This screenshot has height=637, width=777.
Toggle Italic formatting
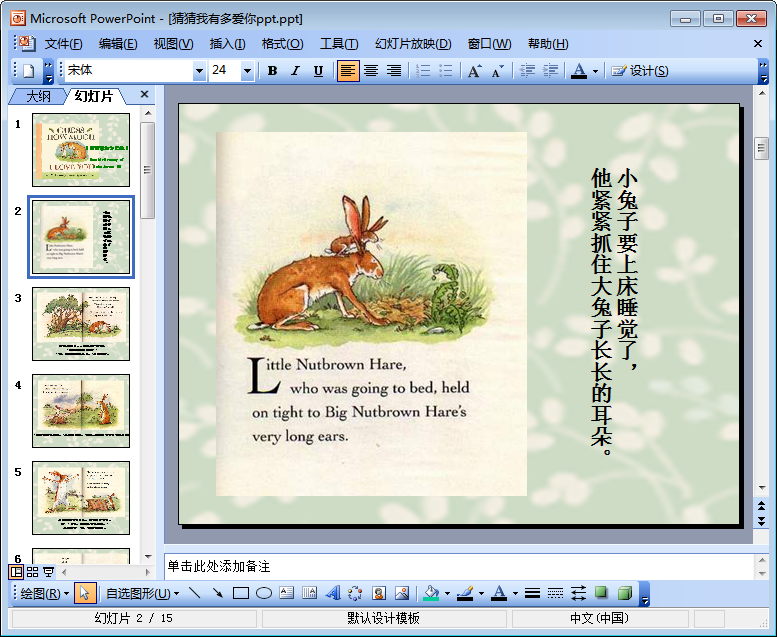click(295, 71)
